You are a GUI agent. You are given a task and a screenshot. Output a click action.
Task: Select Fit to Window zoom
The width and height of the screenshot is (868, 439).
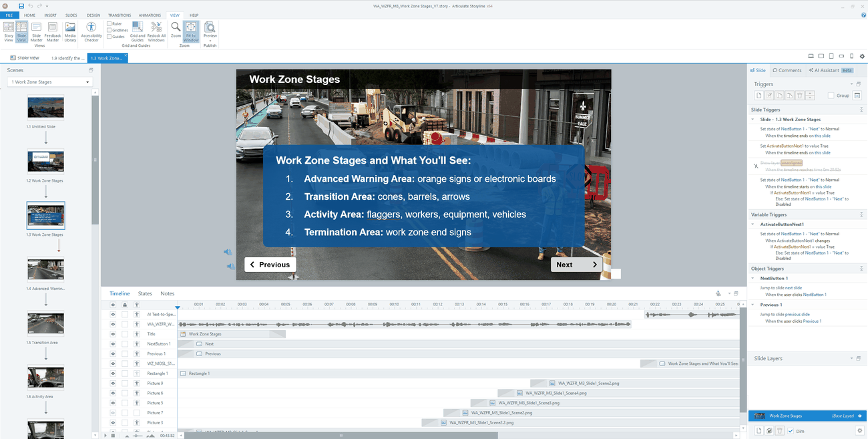tap(191, 31)
